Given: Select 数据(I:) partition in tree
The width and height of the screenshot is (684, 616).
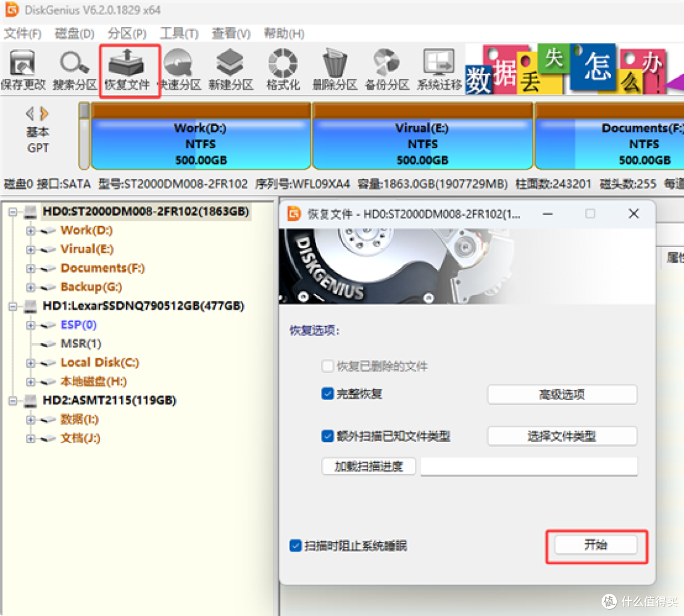Looking at the screenshot, I should 79,419.
